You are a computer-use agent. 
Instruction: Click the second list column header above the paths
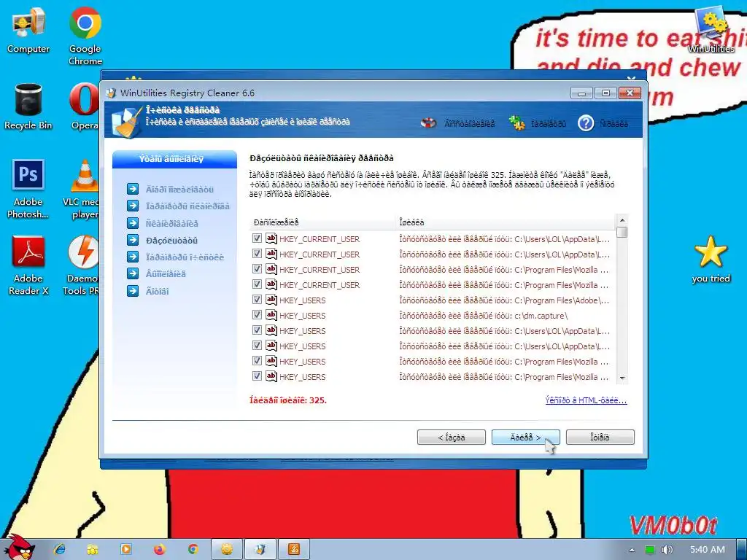(505, 222)
